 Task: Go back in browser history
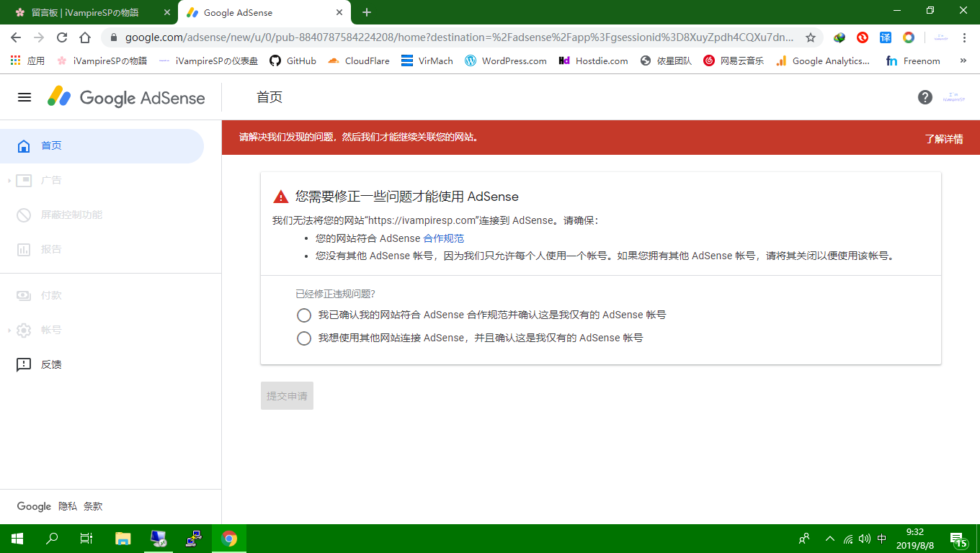tap(16, 37)
